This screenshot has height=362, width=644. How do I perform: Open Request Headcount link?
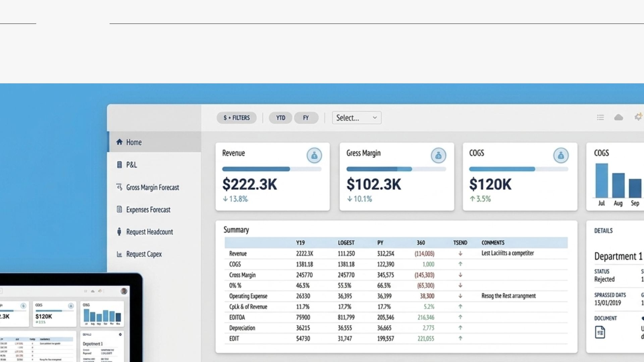(149, 232)
